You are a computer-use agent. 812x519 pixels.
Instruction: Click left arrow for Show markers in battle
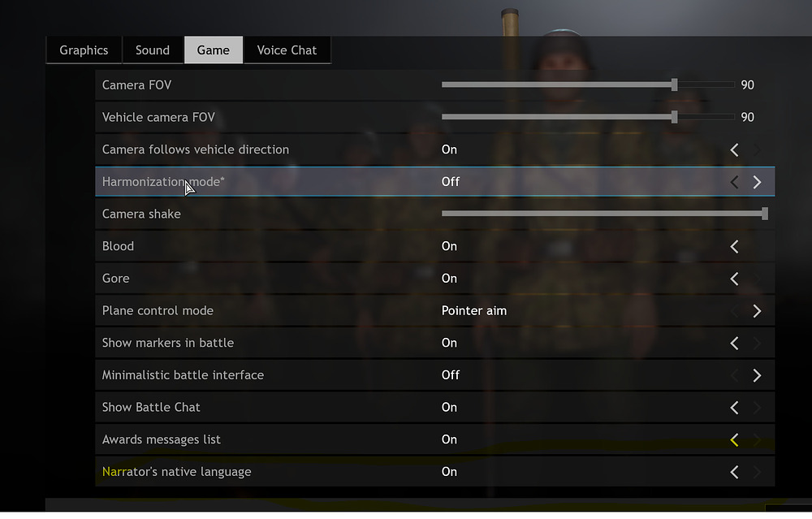[x=734, y=343]
